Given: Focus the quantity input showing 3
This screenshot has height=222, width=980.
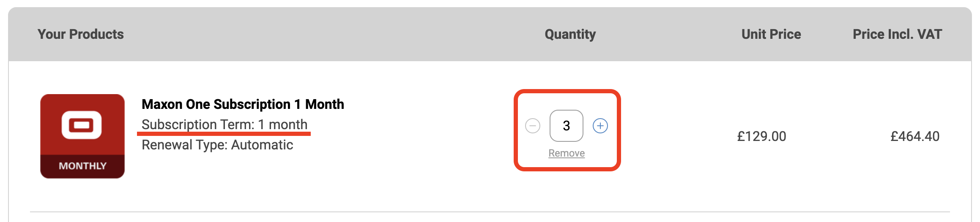Looking at the screenshot, I should 567,126.
